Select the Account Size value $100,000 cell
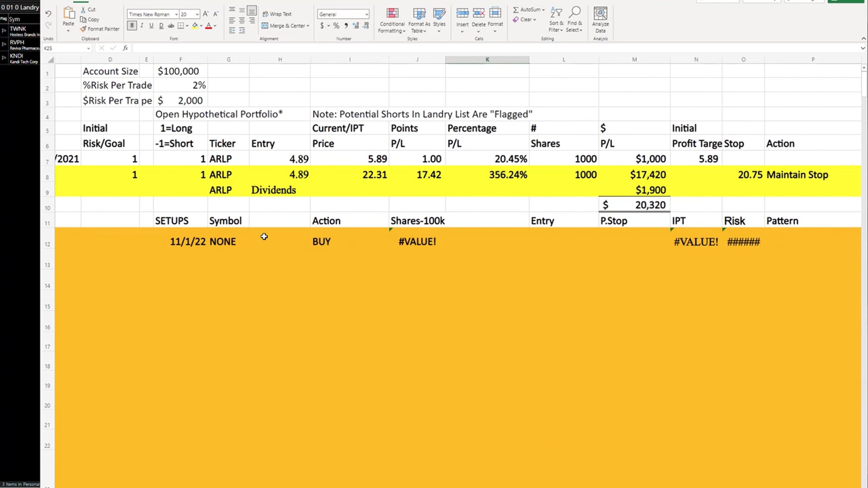 pyautogui.click(x=180, y=71)
